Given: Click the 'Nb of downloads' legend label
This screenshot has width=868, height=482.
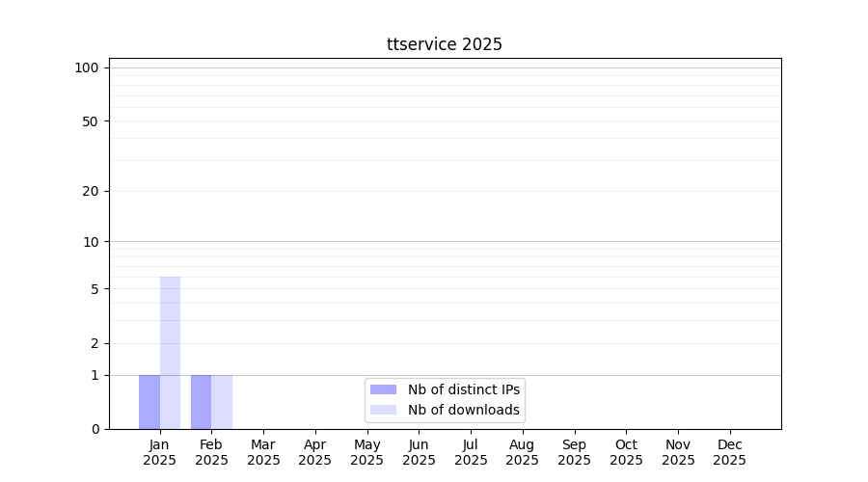Looking at the screenshot, I should click(463, 410).
